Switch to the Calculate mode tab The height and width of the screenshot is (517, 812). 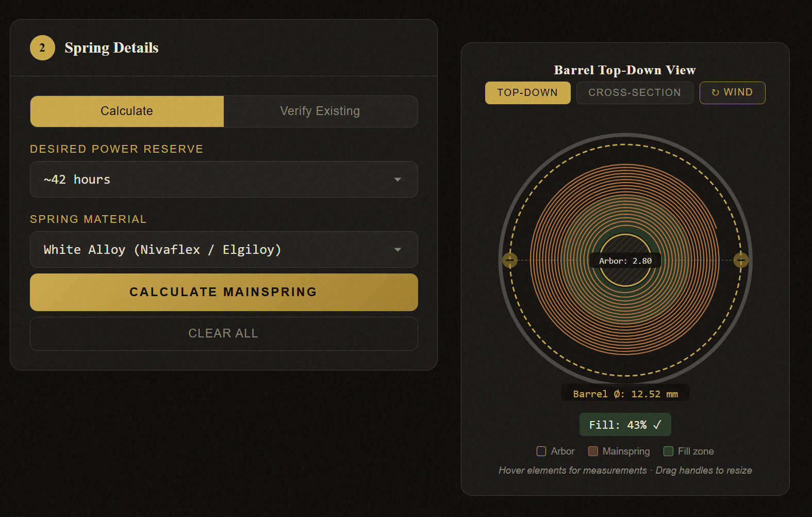[127, 111]
